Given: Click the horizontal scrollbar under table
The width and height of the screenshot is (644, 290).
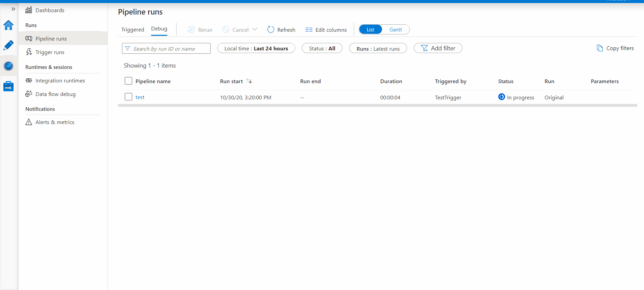Looking at the screenshot, I should coord(378,105).
